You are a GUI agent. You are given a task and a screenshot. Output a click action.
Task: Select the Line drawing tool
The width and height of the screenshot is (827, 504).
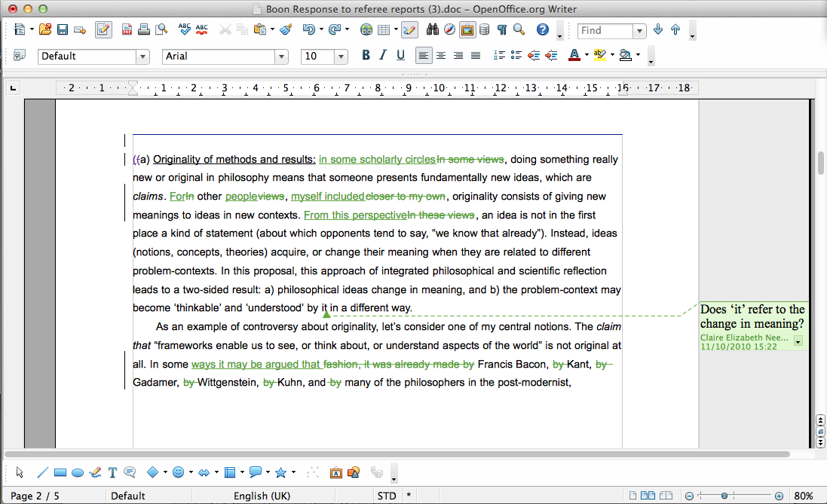(x=43, y=472)
